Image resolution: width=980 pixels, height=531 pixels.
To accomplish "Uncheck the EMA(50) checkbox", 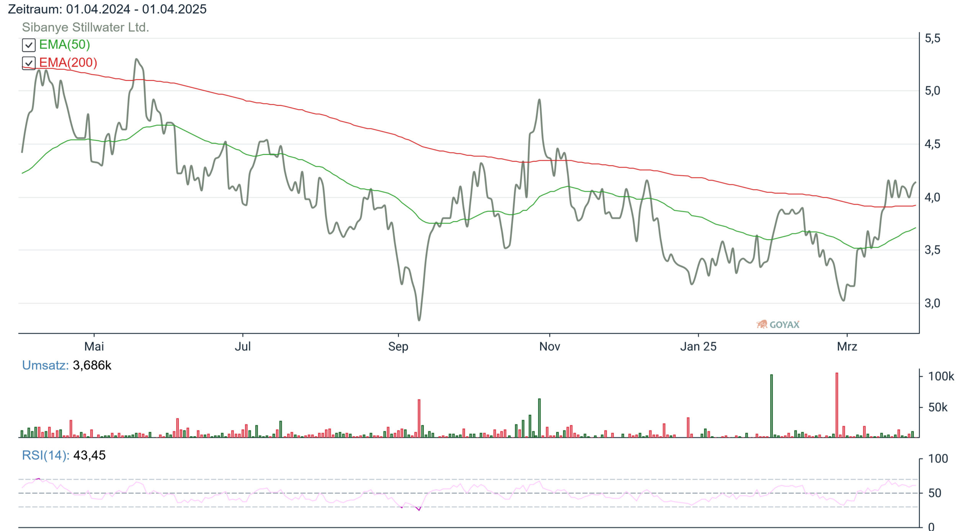I will 29,45.
